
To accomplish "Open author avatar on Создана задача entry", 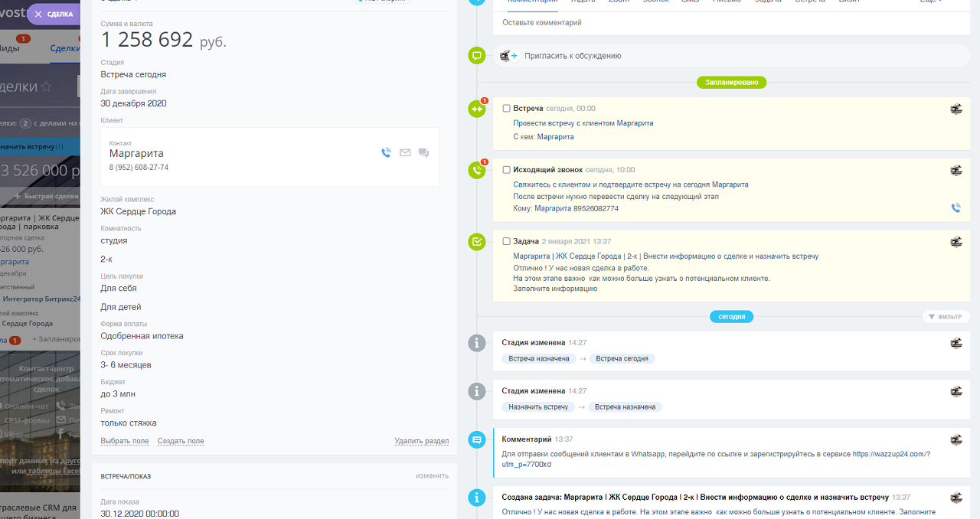I will (956, 498).
